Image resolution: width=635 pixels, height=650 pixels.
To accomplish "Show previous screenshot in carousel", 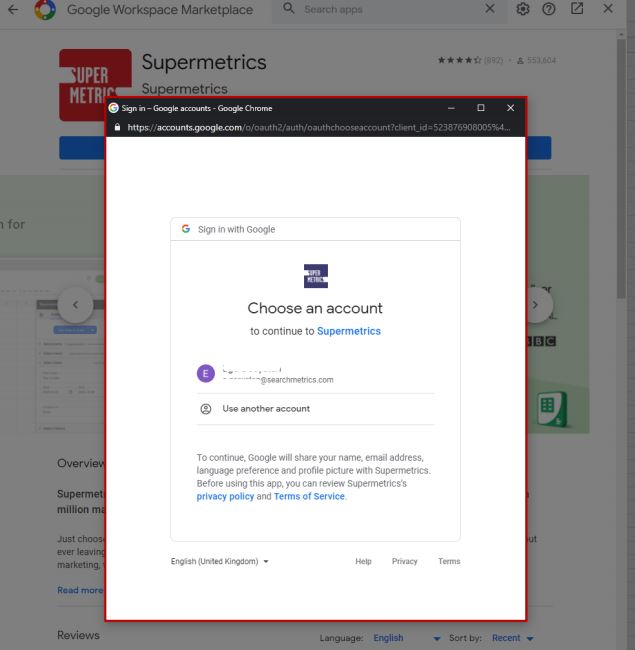I will point(75,305).
